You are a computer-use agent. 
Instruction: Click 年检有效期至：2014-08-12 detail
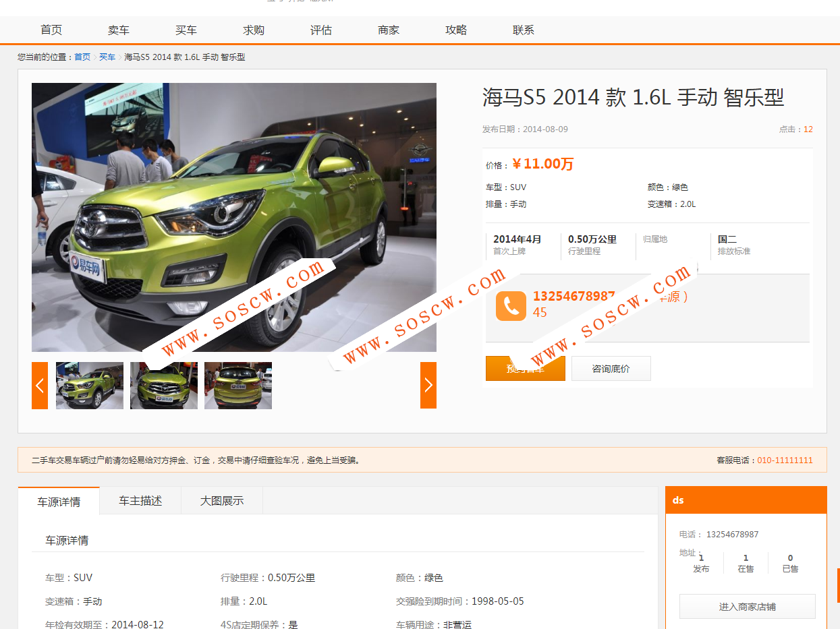[x=105, y=624]
